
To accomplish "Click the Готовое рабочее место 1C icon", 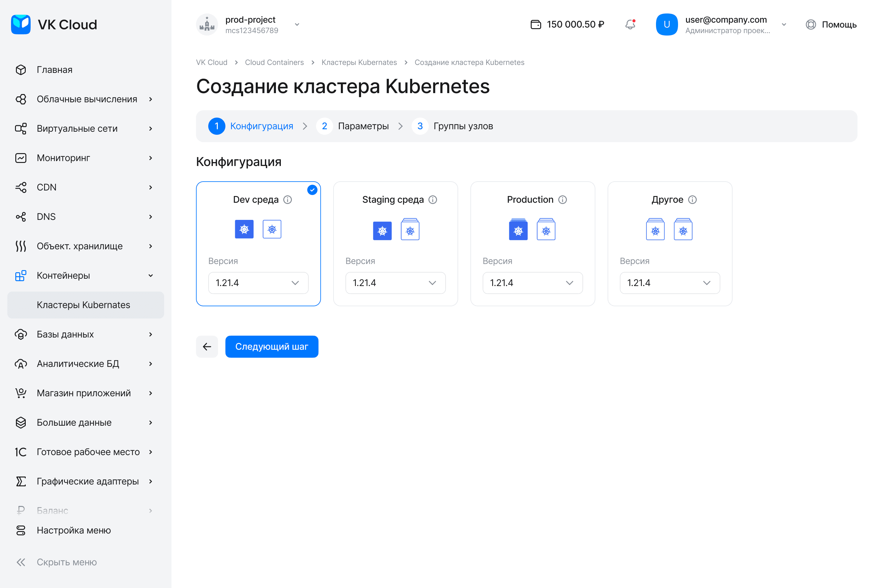I will pyautogui.click(x=21, y=452).
